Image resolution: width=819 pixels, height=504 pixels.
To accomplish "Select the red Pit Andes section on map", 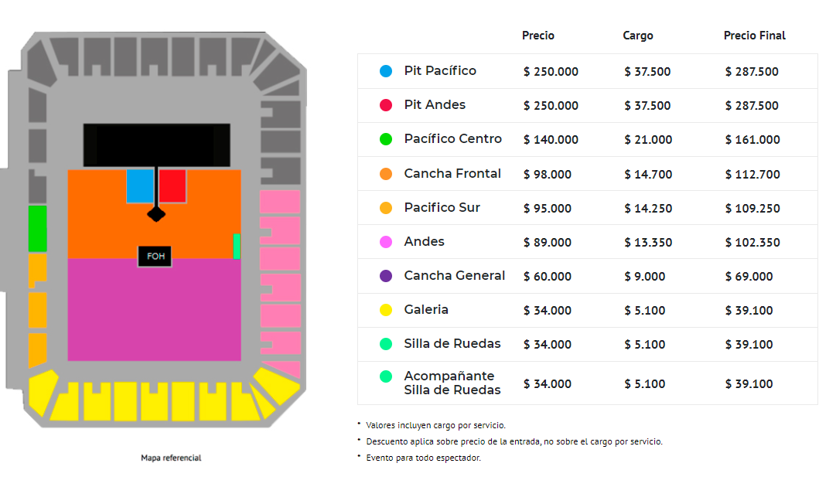I will point(173,186).
